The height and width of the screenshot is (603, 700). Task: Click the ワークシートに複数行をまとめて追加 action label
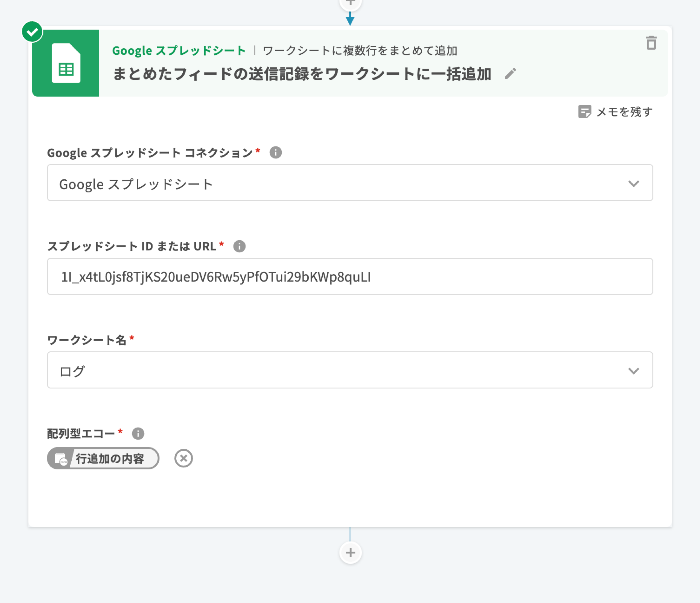coord(360,51)
